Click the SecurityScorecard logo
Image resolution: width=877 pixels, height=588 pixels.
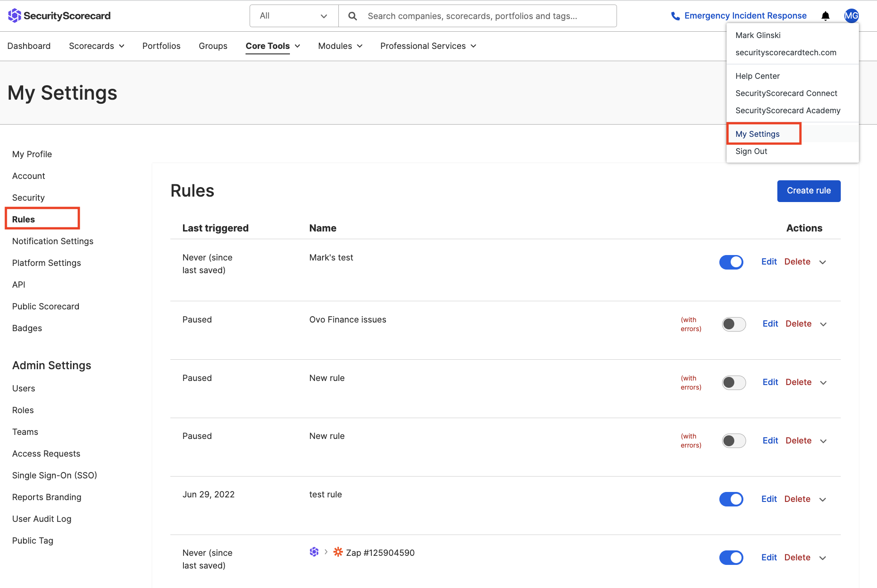coord(59,16)
